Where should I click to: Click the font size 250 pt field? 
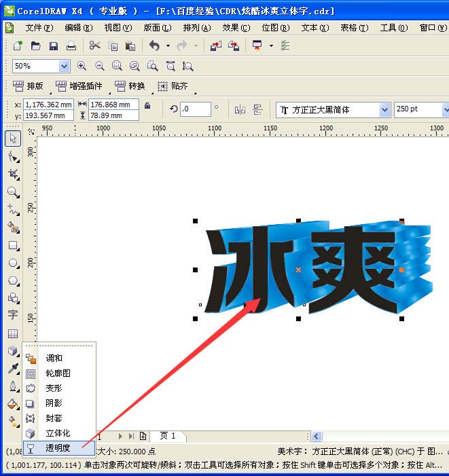tap(418, 109)
